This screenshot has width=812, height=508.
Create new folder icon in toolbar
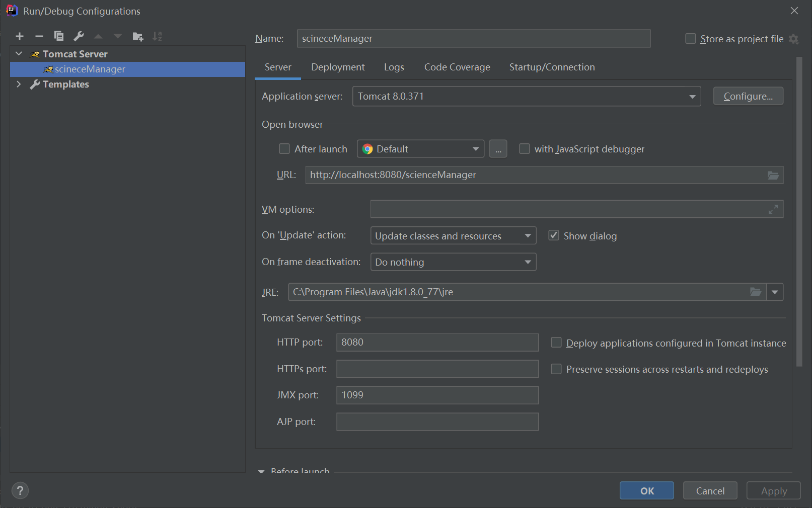coord(137,36)
